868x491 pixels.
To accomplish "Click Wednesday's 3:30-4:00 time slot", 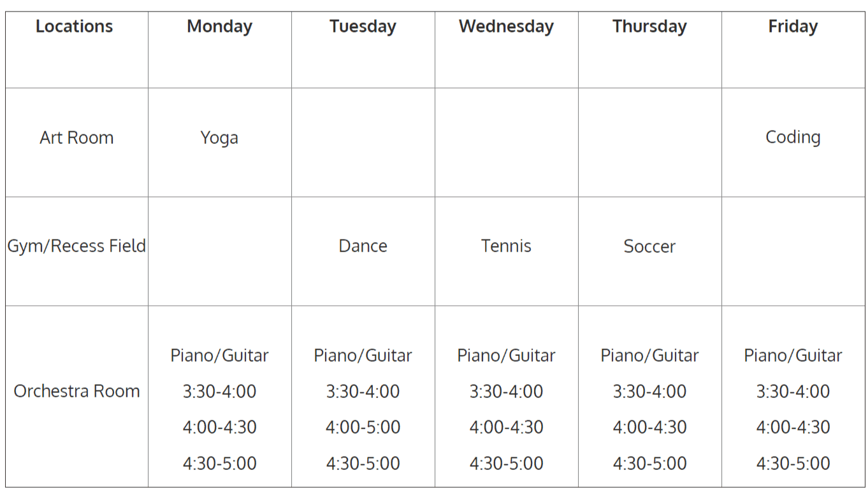I will [x=506, y=391].
